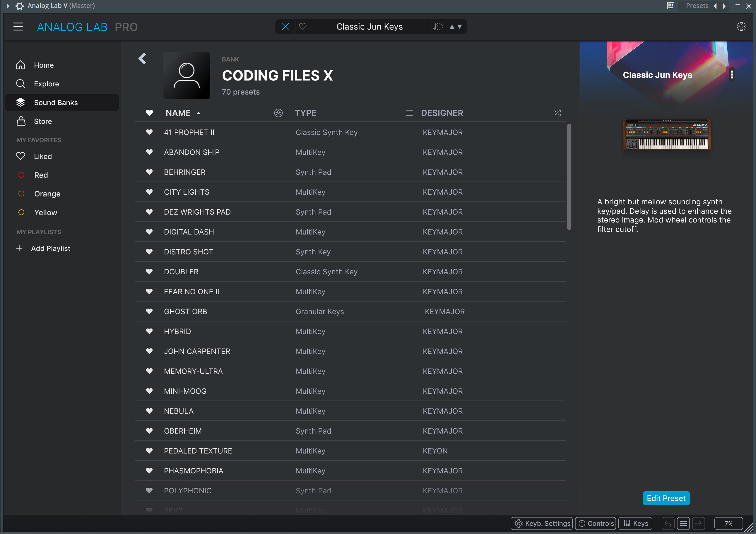Screen dimensions: 756x534
Task: Open the Store page
Action: (x=62, y=121)
